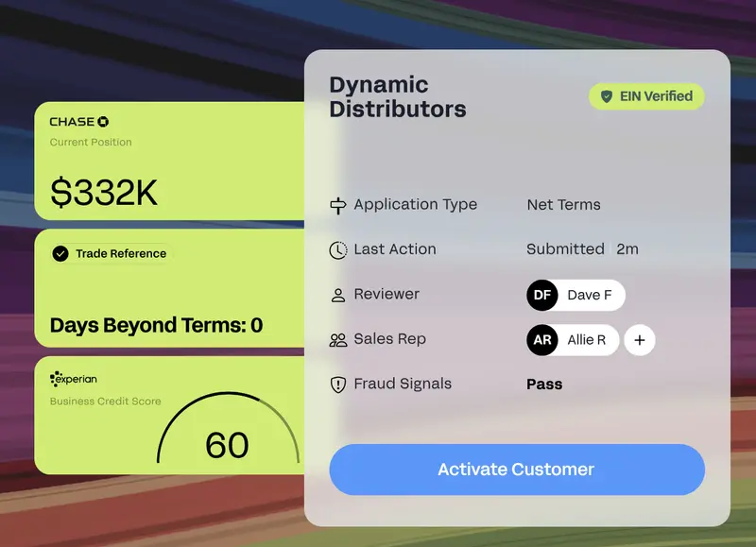Click the $332K current position value
756x547 pixels.
tap(104, 193)
